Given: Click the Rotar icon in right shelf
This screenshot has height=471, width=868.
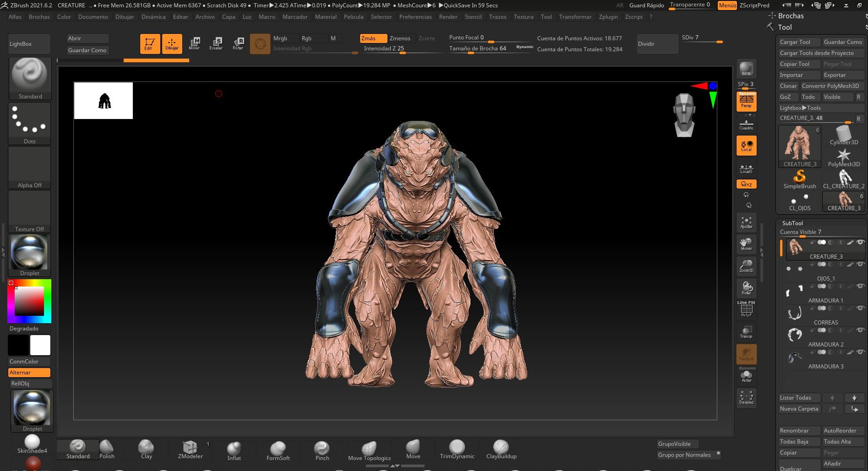Looking at the screenshot, I should point(746,288).
